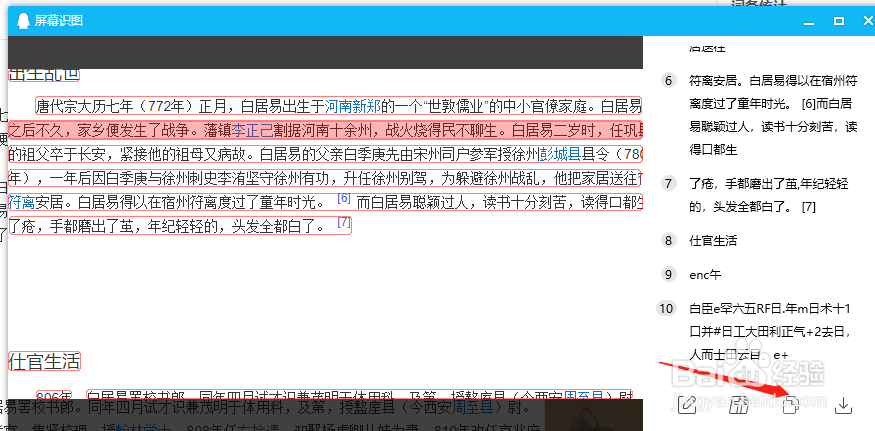875x431 pixels.
Task: Select the line starting 年），一年后因白季庚
Action: click(x=325, y=178)
